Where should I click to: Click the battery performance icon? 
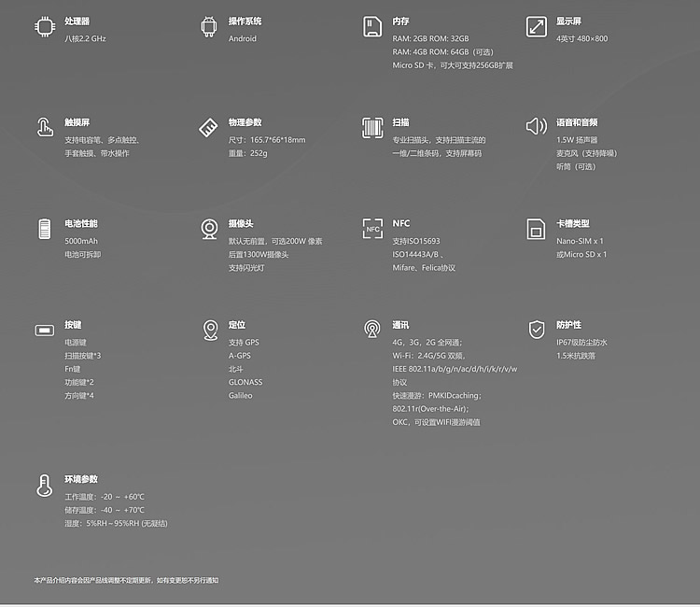[44, 229]
